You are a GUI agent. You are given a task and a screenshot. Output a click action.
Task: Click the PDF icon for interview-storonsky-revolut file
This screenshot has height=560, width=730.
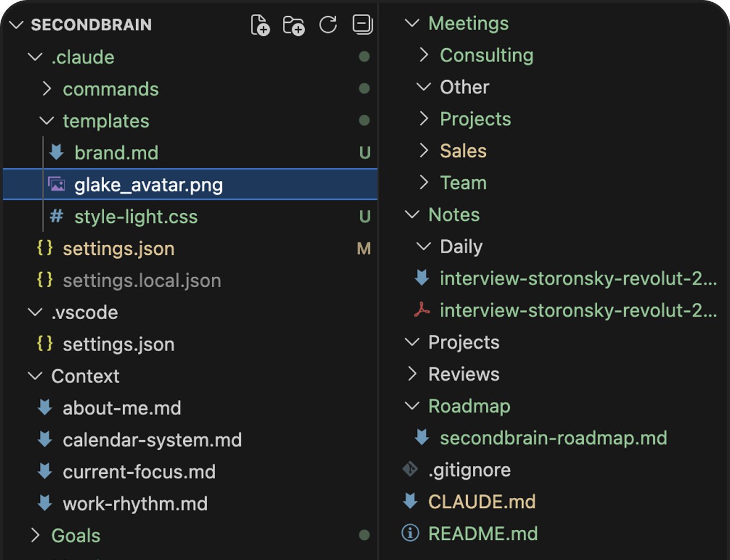tap(422, 310)
